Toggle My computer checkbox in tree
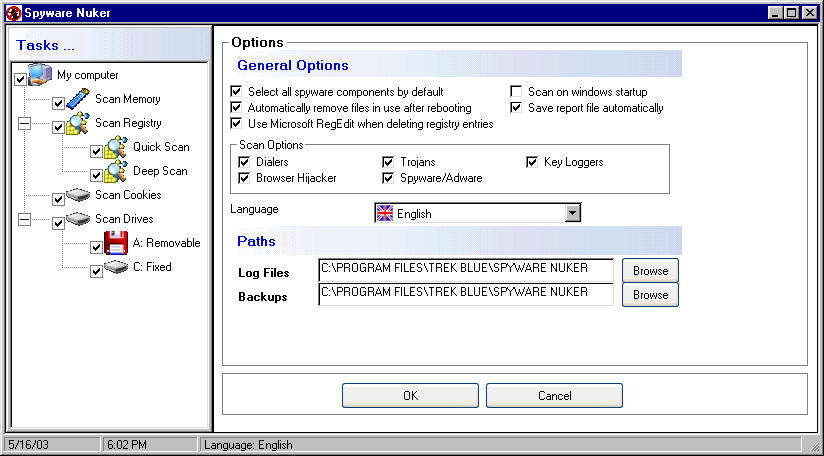The width and height of the screenshot is (824, 456). point(20,79)
